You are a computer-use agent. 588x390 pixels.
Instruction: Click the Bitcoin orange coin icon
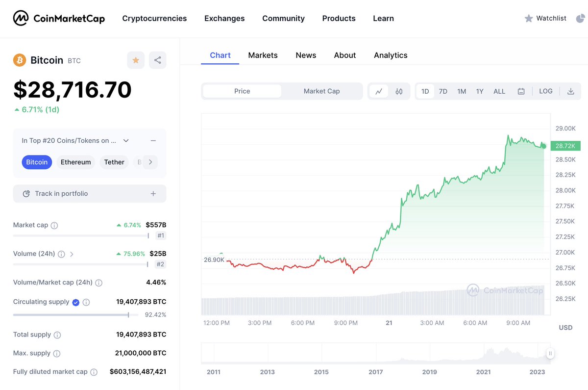(x=20, y=60)
